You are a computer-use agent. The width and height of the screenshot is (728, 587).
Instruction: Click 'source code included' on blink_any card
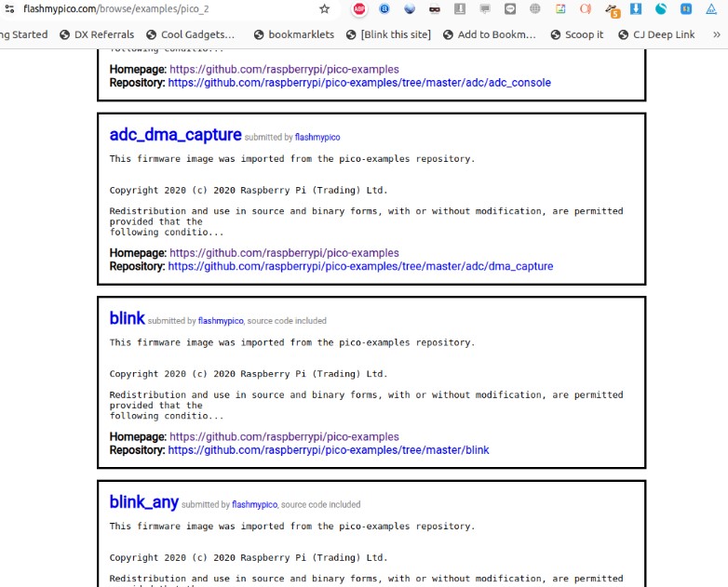[x=321, y=505]
